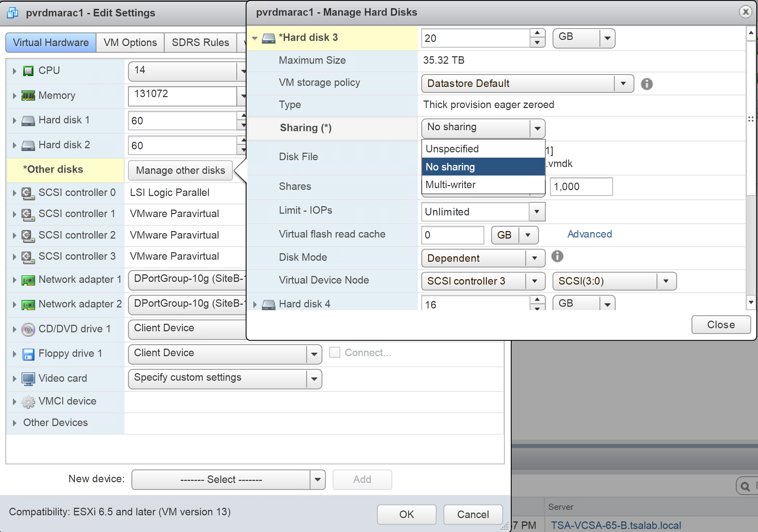The width and height of the screenshot is (758, 532).
Task: Choose Unspecified sharing option
Action: tap(452, 149)
